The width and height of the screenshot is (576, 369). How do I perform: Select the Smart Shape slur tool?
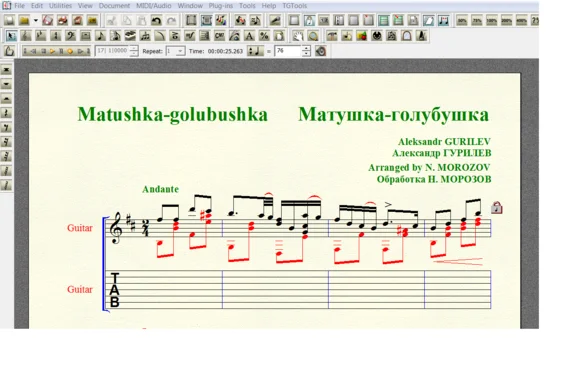(x=160, y=36)
